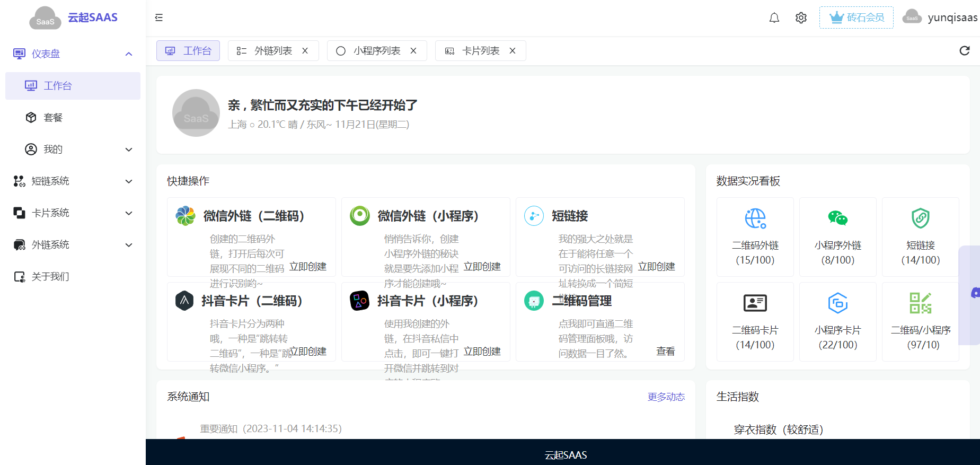980x465 pixels.
Task: Open the 小程序卡片 (22/100) data card
Action: point(838,322)
